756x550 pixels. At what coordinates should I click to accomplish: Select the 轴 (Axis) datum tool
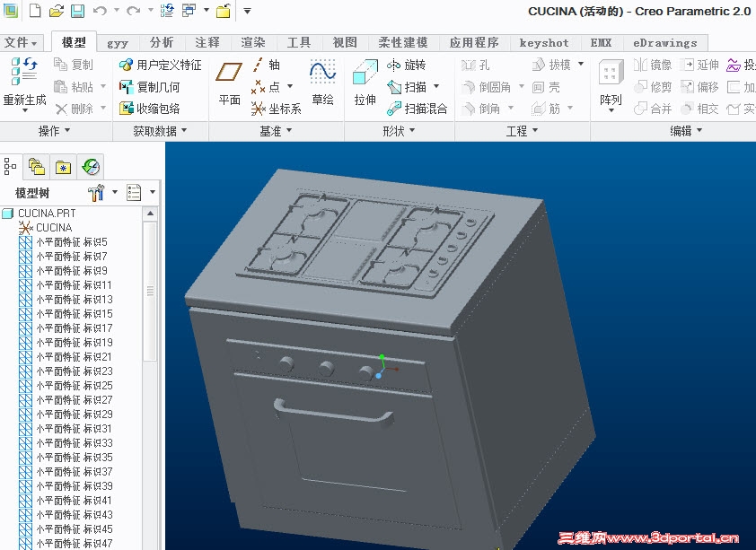pyautogui.click(x=266, y=65)
